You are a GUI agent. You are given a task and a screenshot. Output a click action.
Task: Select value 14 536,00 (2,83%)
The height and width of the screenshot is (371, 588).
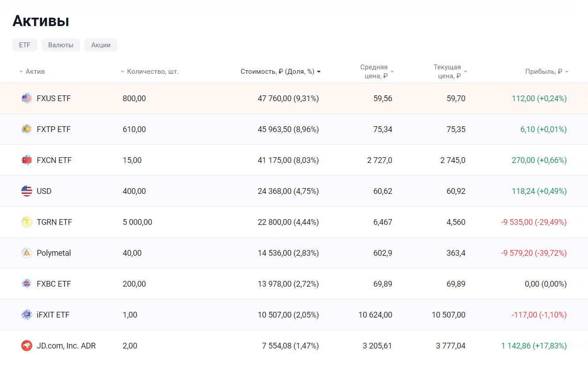(x=288, y=253)
